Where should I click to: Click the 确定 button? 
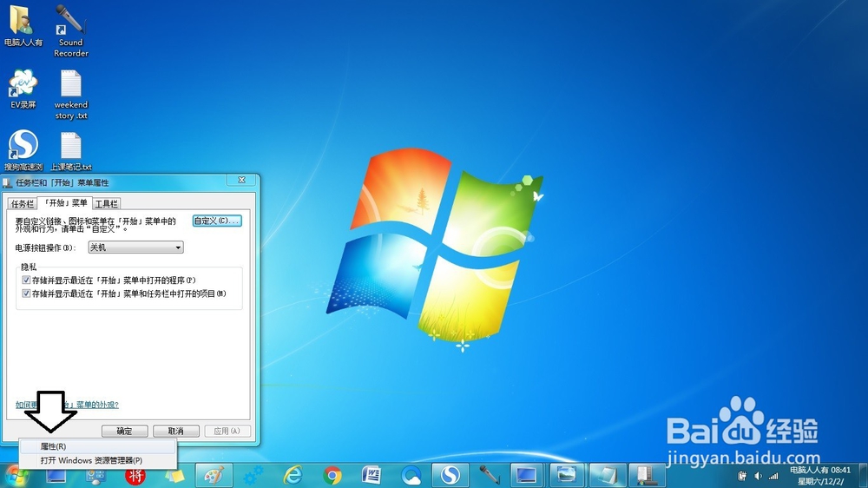124,431
